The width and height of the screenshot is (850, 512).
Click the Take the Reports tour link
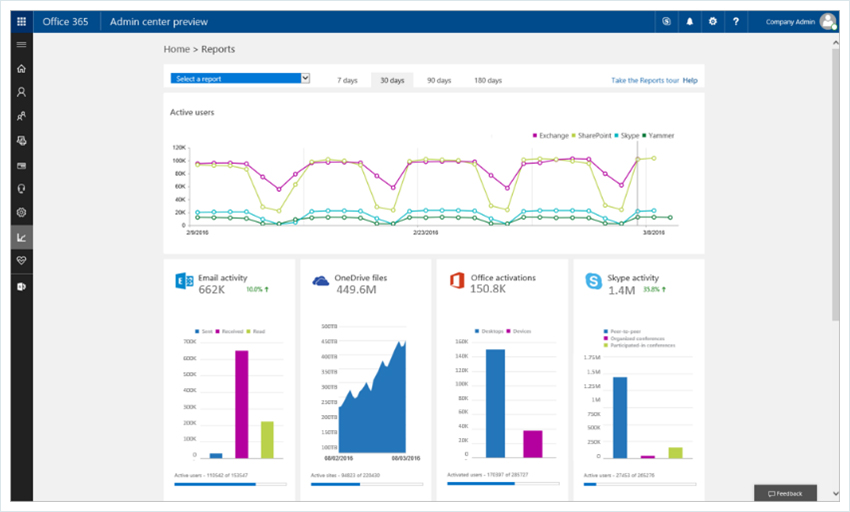(645, 80)
